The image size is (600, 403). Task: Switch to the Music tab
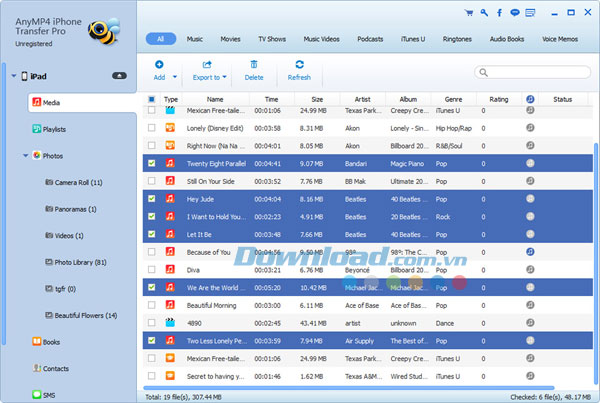[x=195, y=39]
